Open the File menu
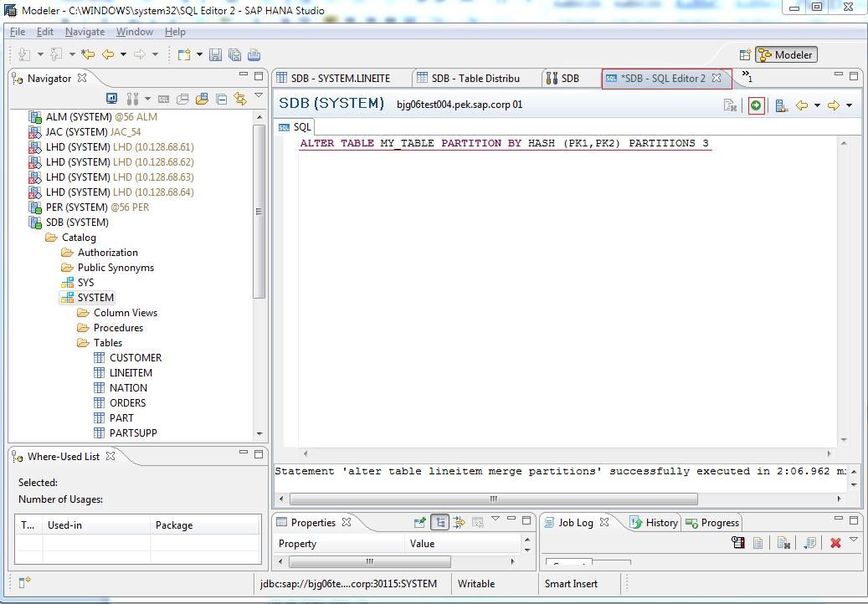Screen dimensions: 868x604 18,32
